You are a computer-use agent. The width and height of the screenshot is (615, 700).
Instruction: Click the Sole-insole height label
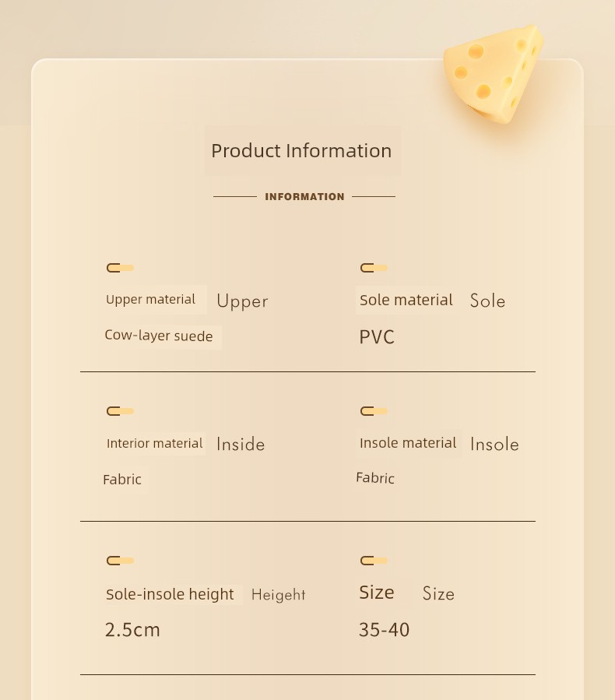pyautogui.click(x=170, y=594)
